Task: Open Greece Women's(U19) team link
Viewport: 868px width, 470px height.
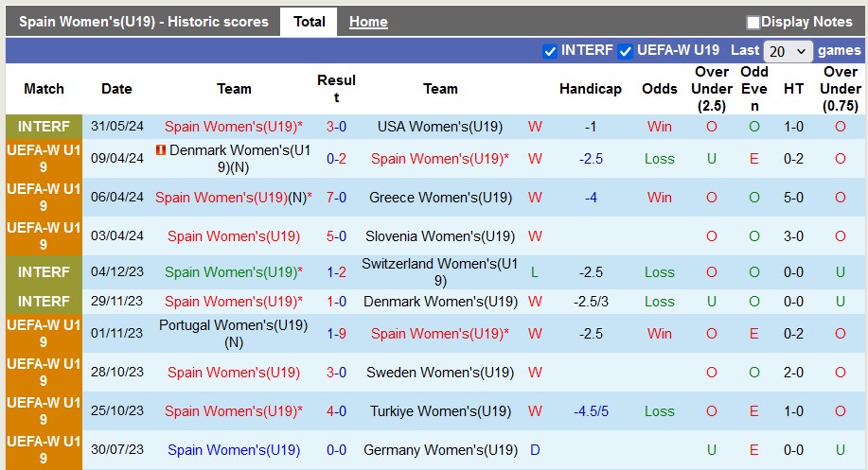Action: 441,198
